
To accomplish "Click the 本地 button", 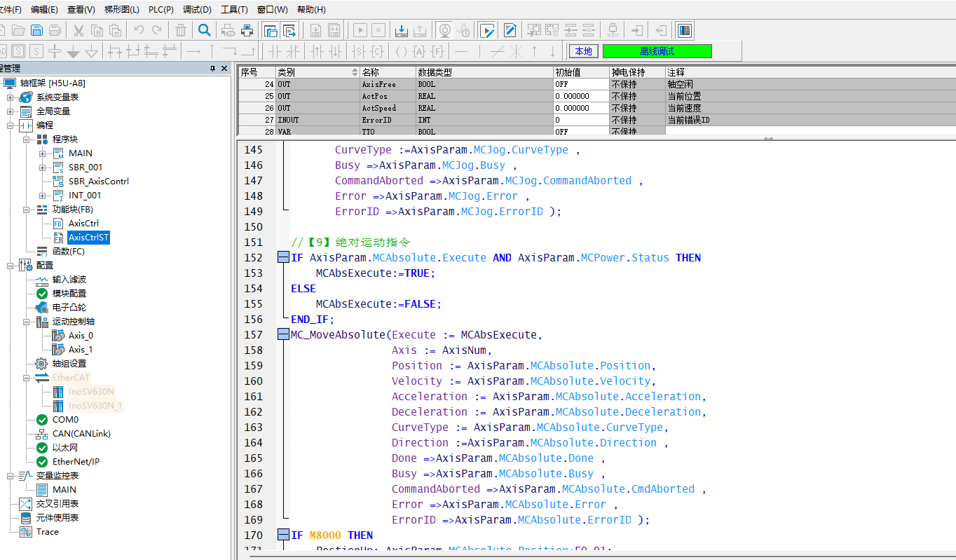I will (583, 51).
